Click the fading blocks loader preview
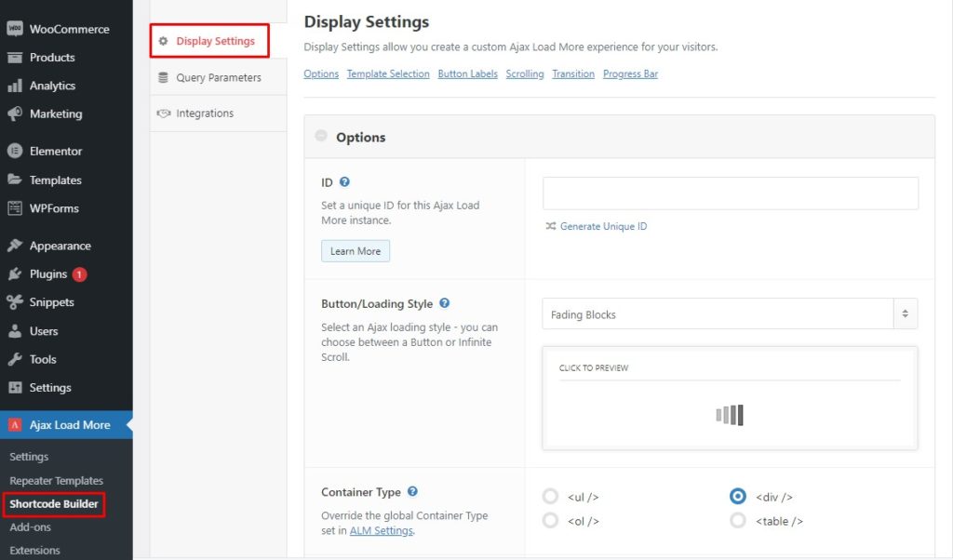This screenshot has width=953, height=560. click(x=730, y=415)
